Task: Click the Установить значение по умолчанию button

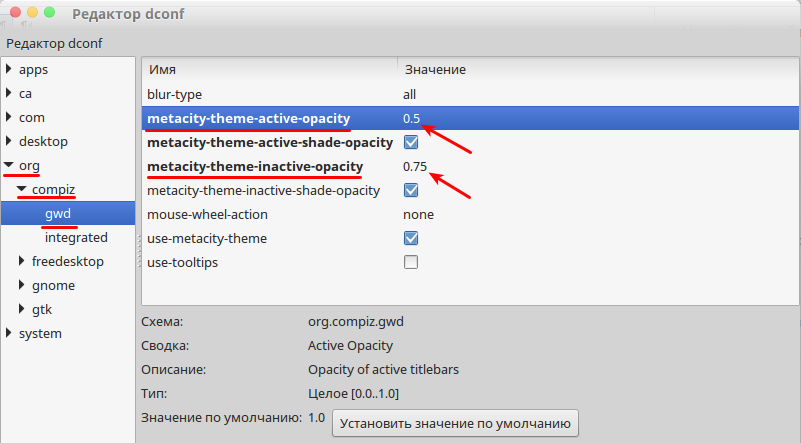Action: [455, 424]
